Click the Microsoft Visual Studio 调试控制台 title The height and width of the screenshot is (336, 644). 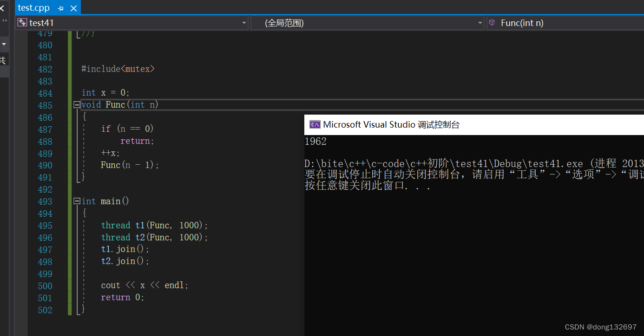click(391, 124)
